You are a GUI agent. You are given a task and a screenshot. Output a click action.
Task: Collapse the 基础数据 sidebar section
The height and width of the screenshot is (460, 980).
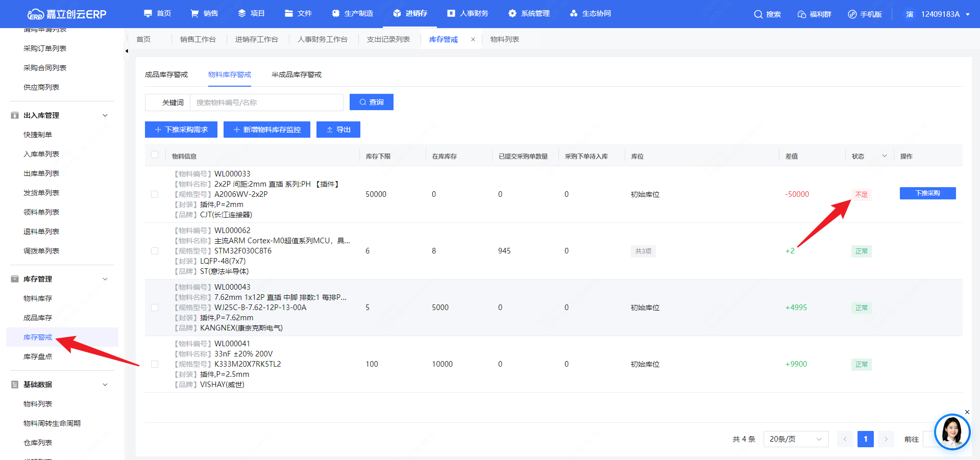pyautogui.click(x=105, y=385)
